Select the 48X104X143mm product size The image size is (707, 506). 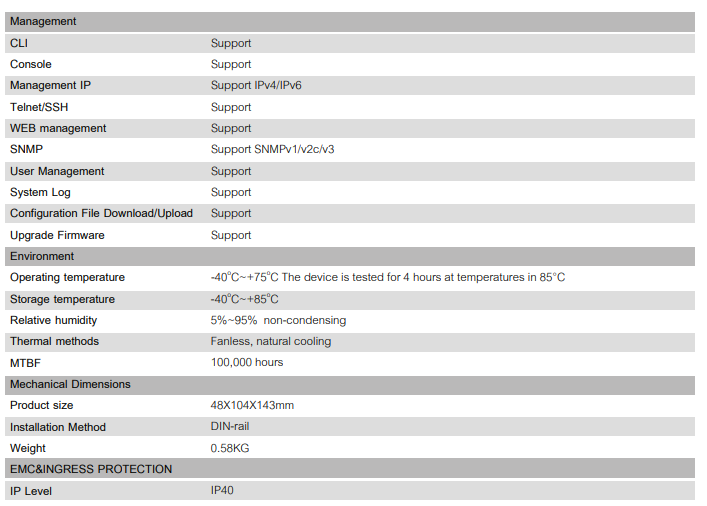tap(252, 405)
